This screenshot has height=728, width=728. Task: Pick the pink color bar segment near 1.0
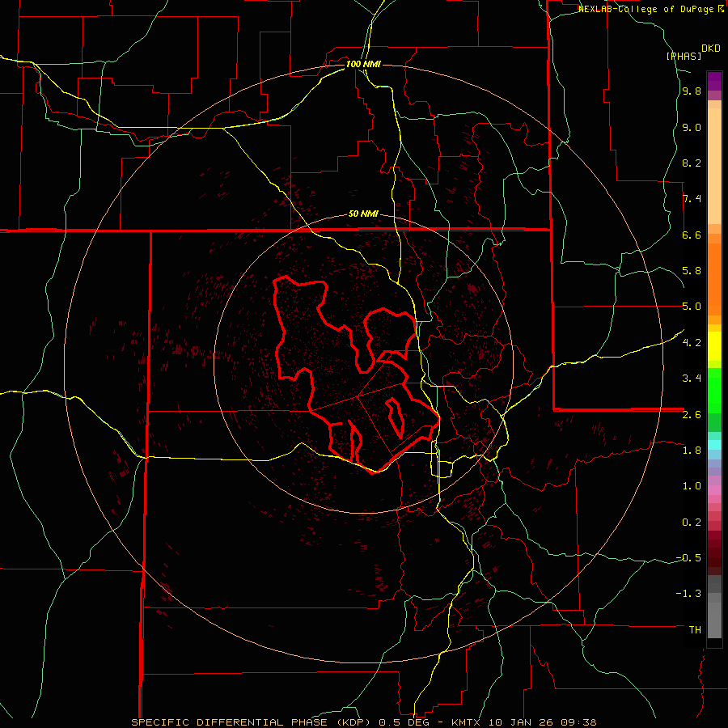pos(714,489)
